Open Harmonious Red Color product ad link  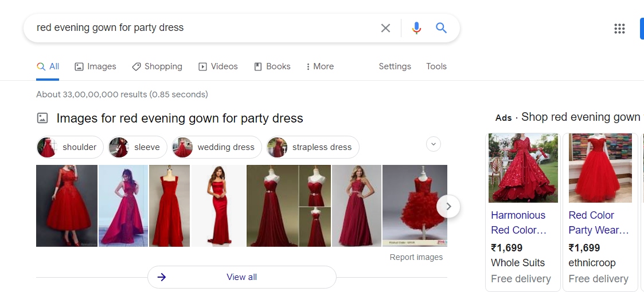(x=519, y=223)
